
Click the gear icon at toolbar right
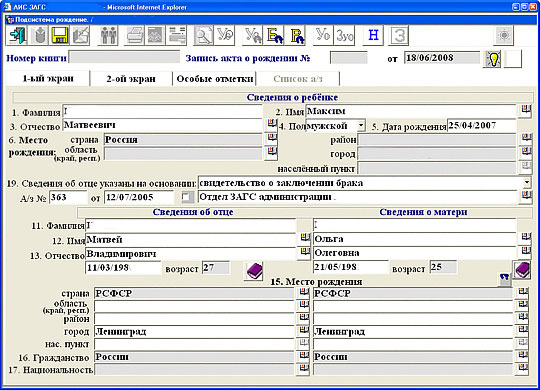coord(504,35)
